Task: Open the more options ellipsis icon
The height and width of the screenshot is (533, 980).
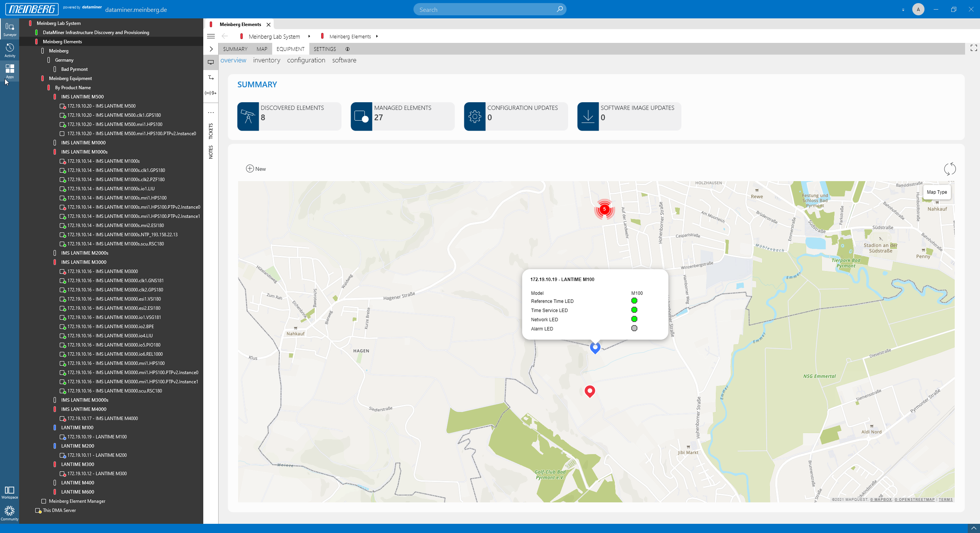Action: click(x=211, y=113)
